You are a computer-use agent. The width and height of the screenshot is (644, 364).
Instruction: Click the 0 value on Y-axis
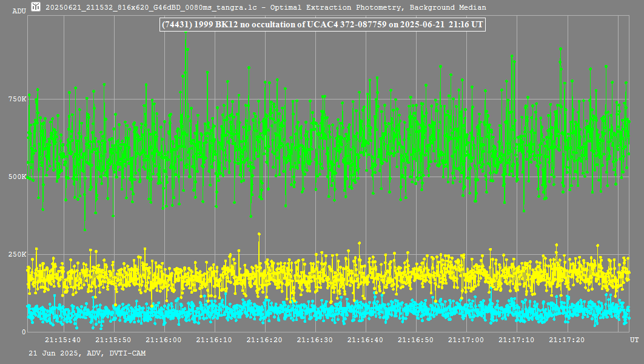[x=24, y=332]
